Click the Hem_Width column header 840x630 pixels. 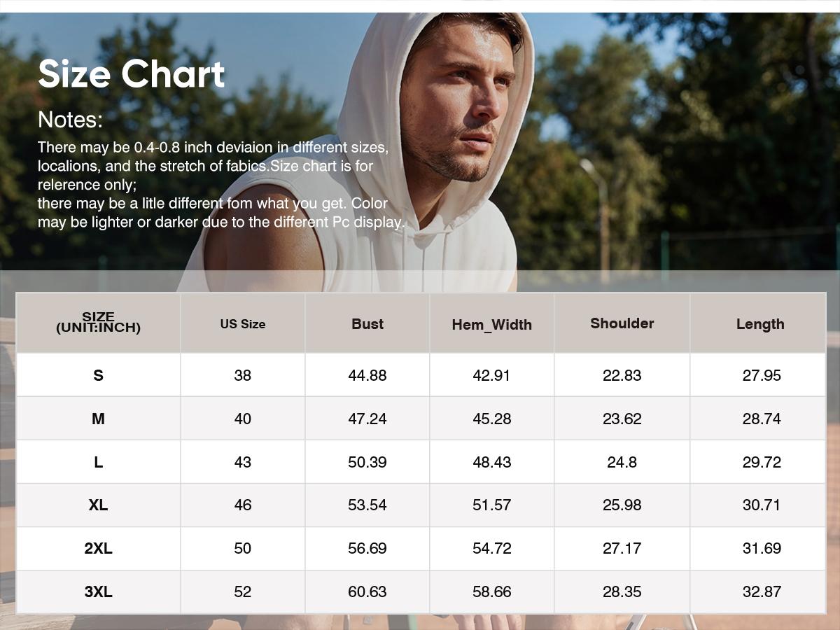click(491, 325)
